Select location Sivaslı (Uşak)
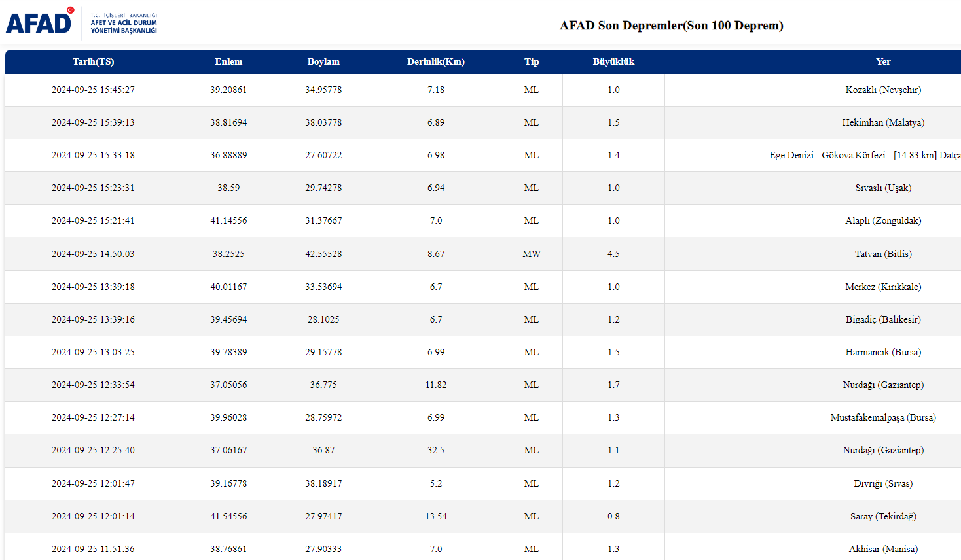The height and width of the screenshot is (560, 961). [883, 188]
